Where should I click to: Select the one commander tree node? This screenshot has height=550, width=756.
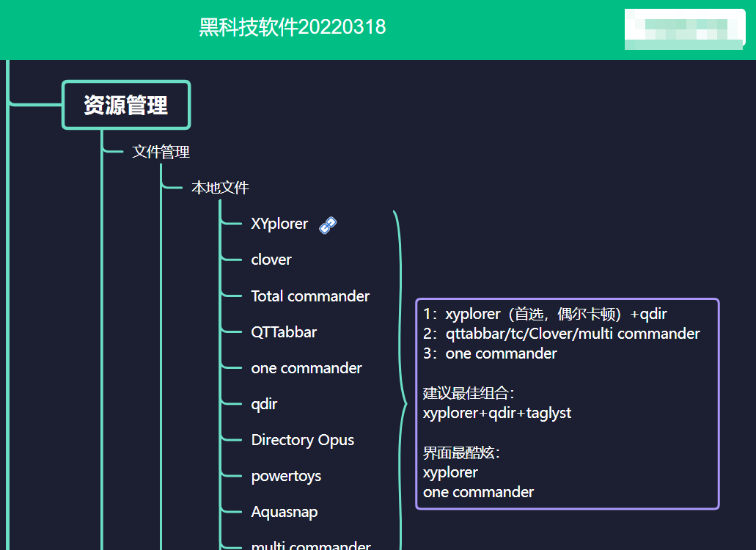tap(307, 368)
